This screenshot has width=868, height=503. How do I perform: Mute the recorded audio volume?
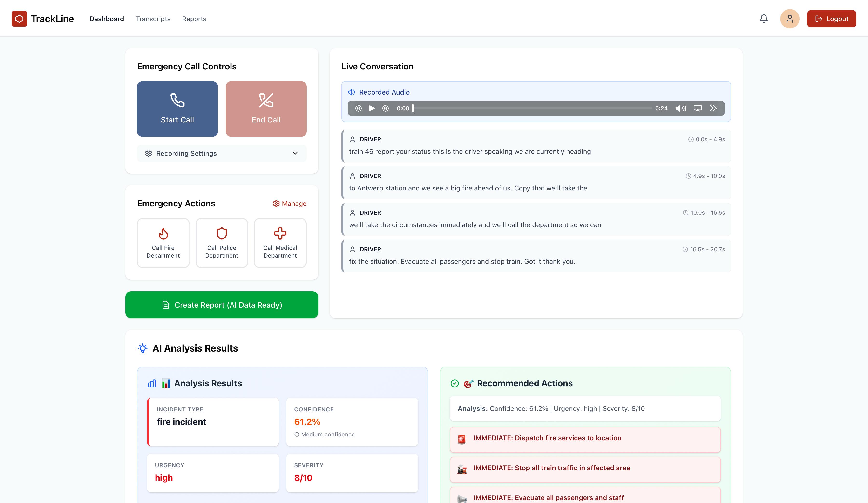pos(681,108)
